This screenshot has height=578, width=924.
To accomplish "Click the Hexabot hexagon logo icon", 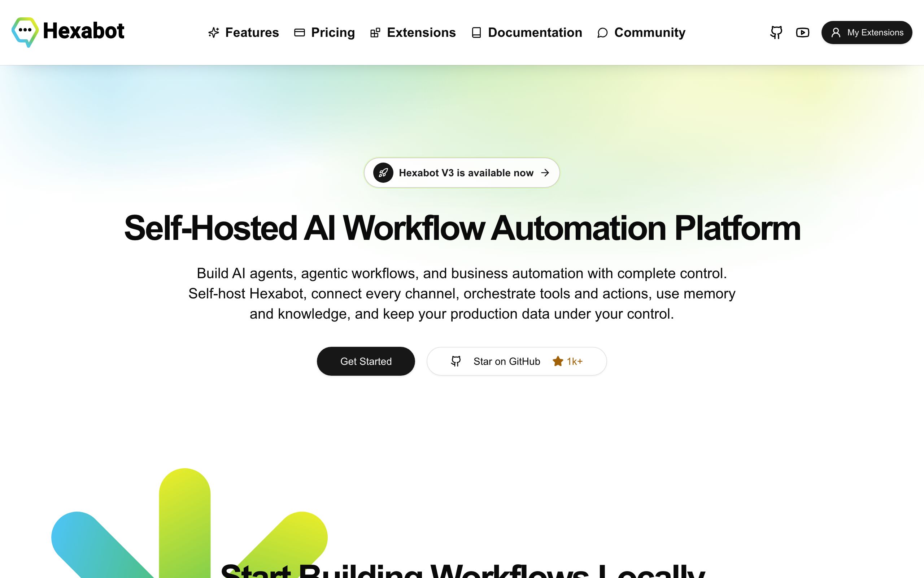I will [x=25, y=32].
